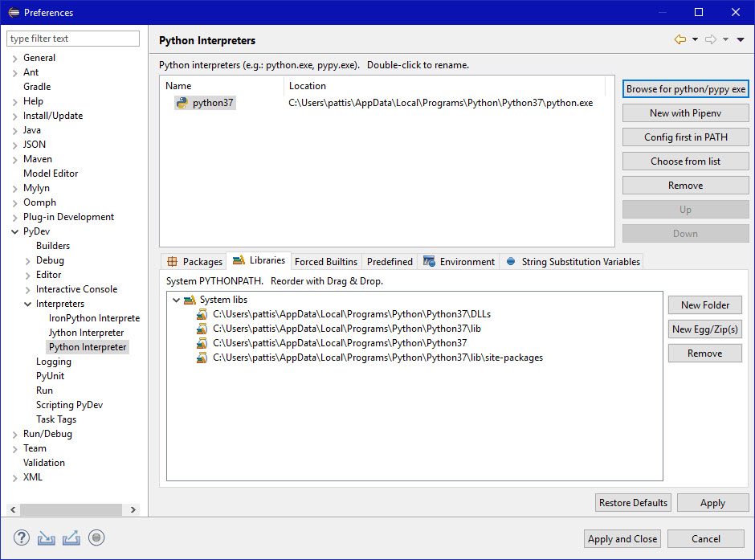Collapse the PyDev tree category

point(14,231)
